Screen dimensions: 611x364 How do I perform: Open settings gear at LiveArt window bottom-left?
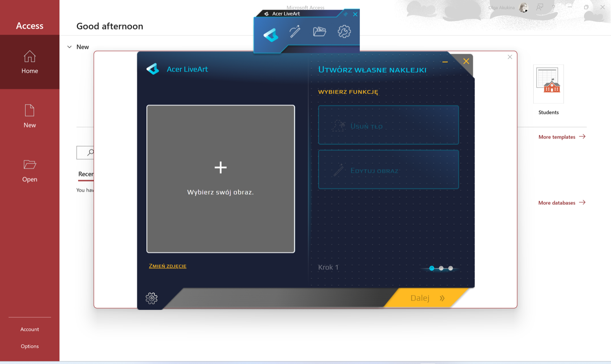(x=152, y=298)
